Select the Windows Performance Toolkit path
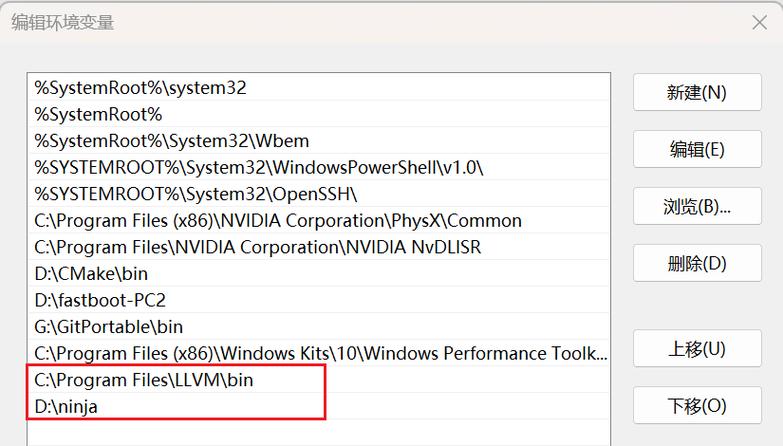Viewport: 783px width, 446px height. click(319, 353)
